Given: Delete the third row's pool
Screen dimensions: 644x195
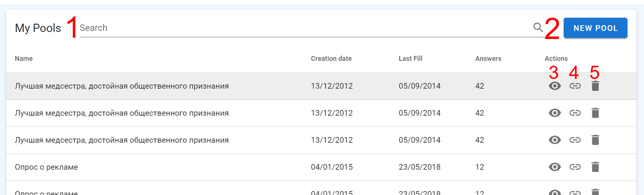Looking at the screenshot, I should 595,140.
